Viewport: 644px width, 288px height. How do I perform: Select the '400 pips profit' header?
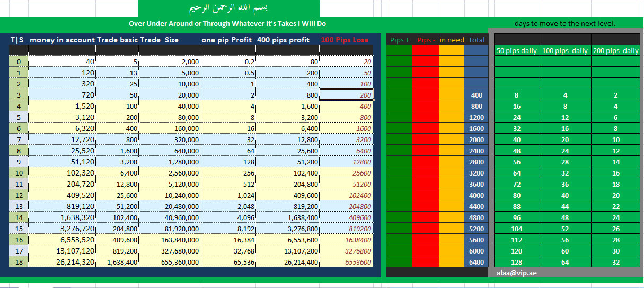click(287, 40)
